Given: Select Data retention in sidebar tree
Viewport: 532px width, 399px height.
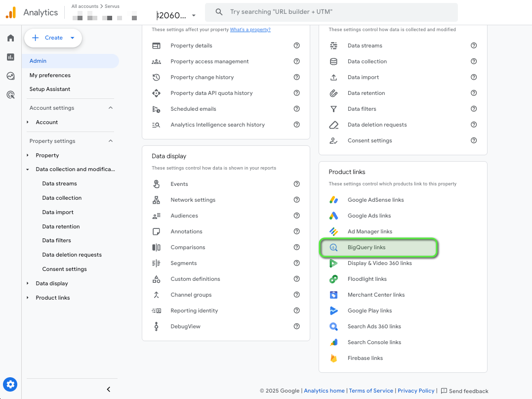Looking at the screenshot, I should point(61,226).
